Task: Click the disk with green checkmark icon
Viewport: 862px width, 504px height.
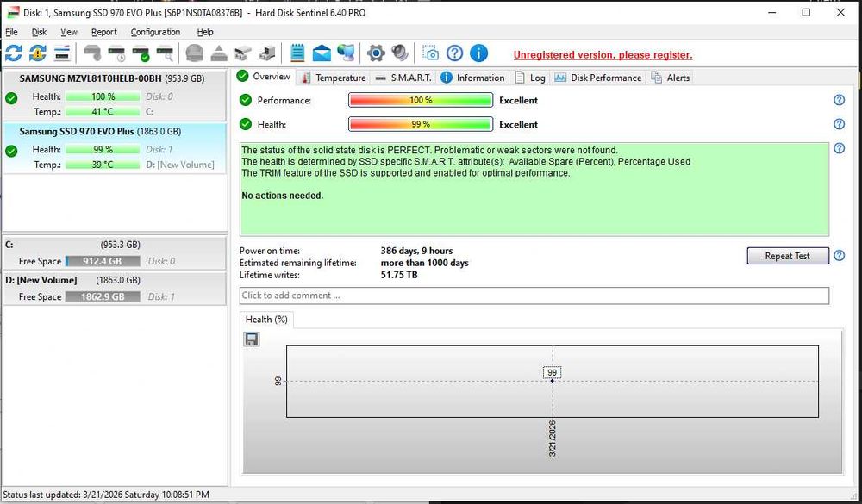Action: click(141, 53)
